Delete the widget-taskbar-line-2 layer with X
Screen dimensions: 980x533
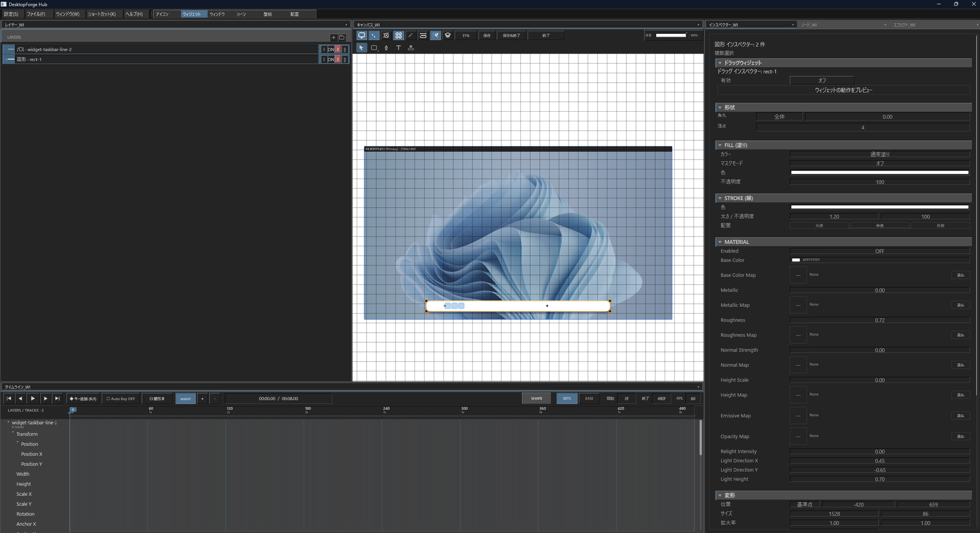coord(338,49)
